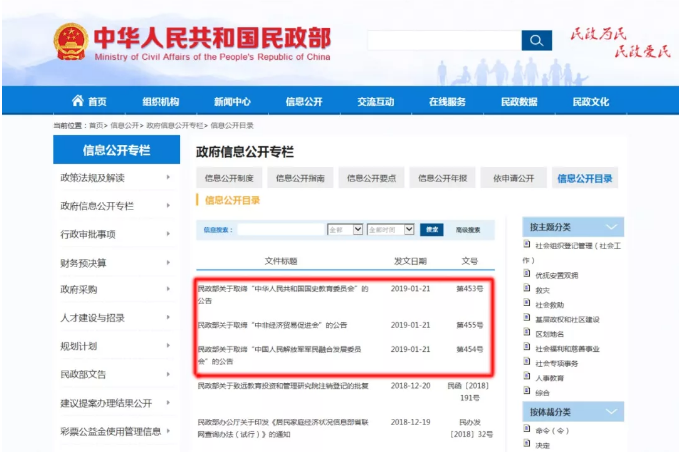Select the 信息公开目录 tab

pyautogui.click(x=585, y=178)
